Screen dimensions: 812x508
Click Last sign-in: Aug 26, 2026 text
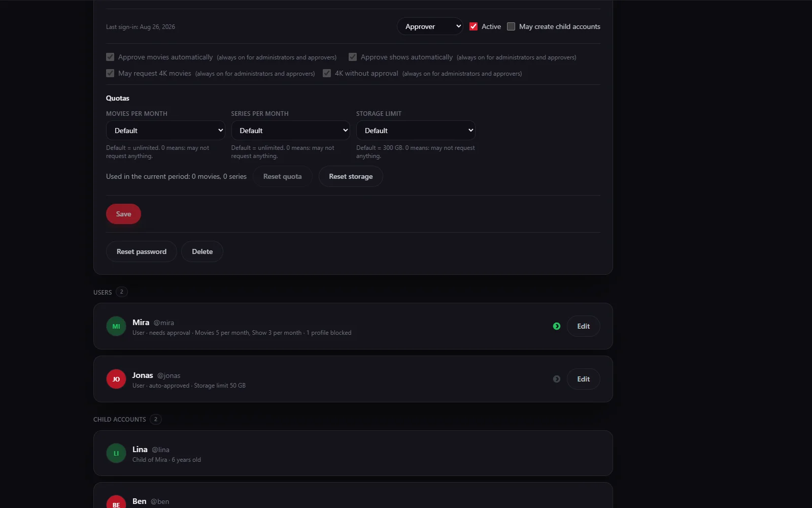coord(141,27)
